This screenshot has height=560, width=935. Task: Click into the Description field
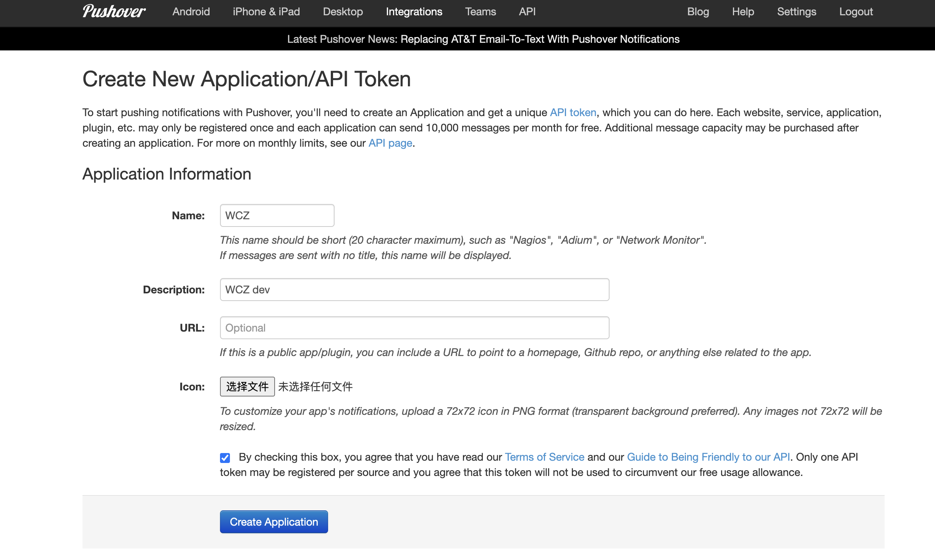(414, 290)
